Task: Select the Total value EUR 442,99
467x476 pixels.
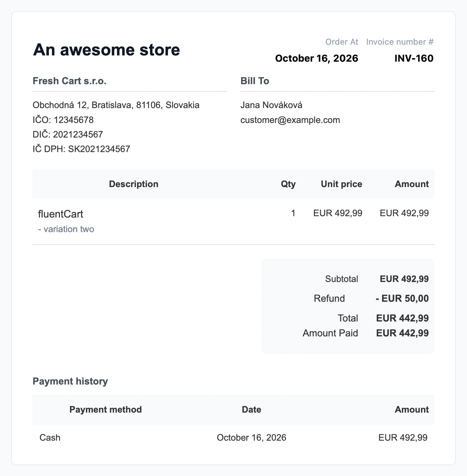Action: (x=403, y=318)
